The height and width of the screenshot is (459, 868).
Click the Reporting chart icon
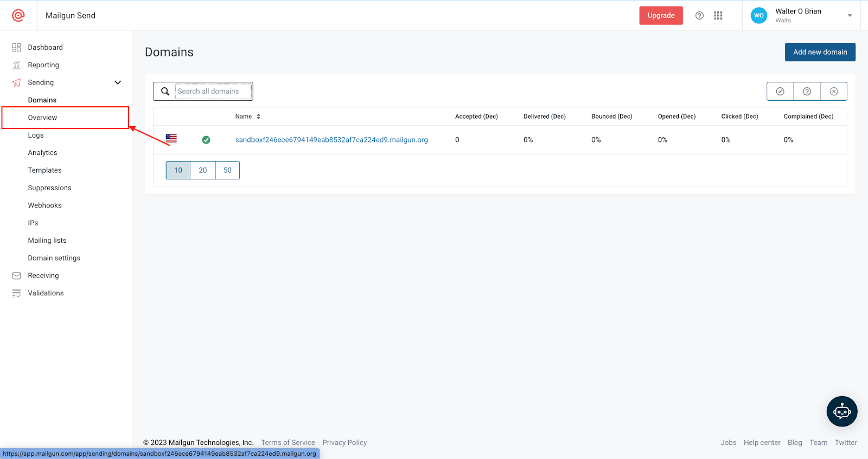click(x=17, y=65)
